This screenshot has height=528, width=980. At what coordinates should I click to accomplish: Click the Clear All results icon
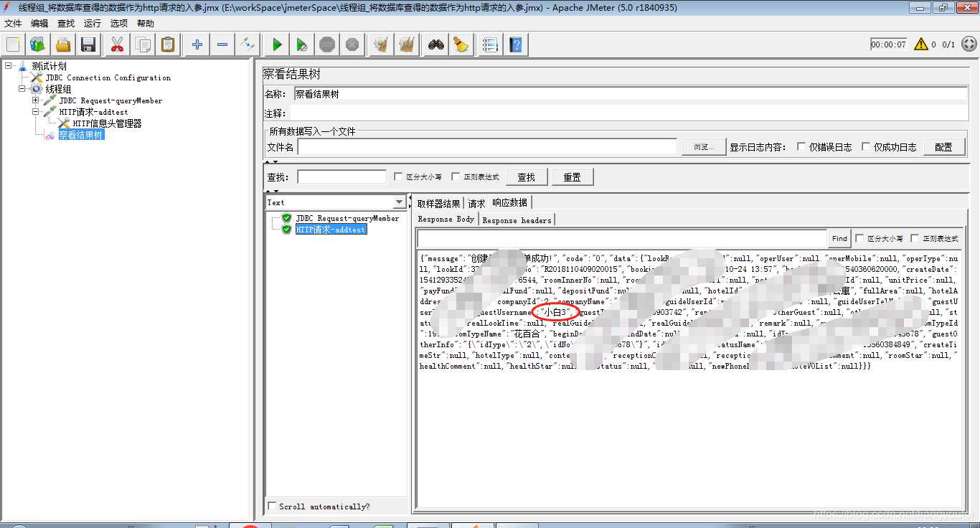click(405, 45)
